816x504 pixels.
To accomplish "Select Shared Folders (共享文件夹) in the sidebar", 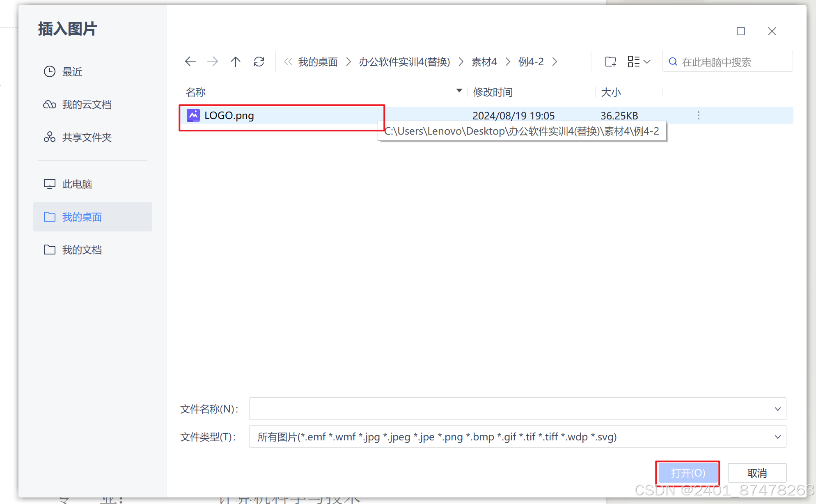I will tap(86, 137).
